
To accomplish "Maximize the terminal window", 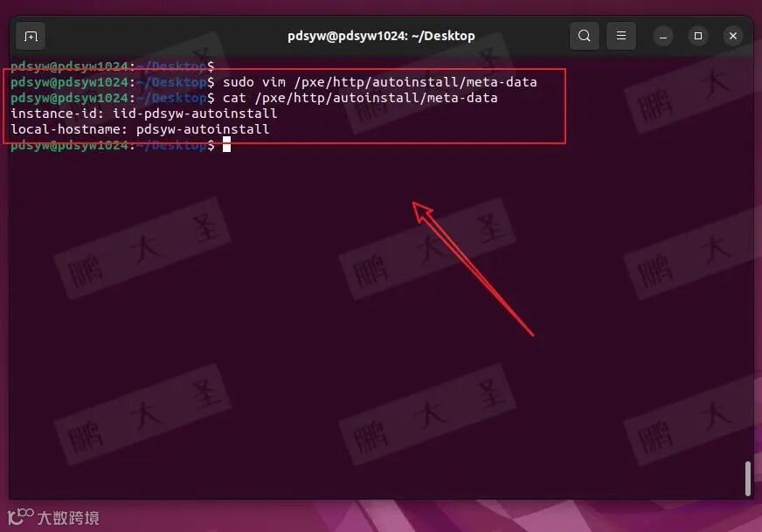I will coord(698,36).
